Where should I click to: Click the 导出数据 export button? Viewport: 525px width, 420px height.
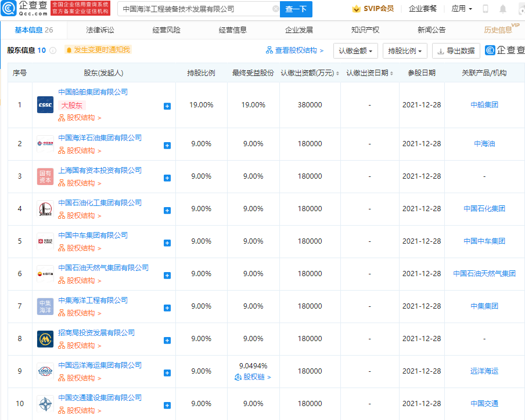tap(456, 51)
